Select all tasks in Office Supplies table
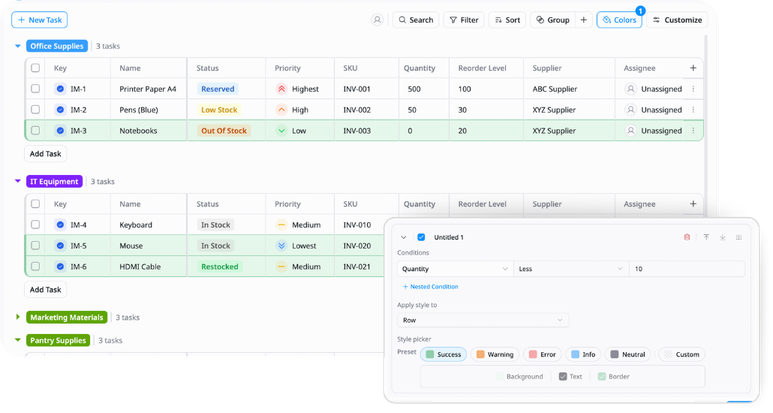 (x=35, y=68)
